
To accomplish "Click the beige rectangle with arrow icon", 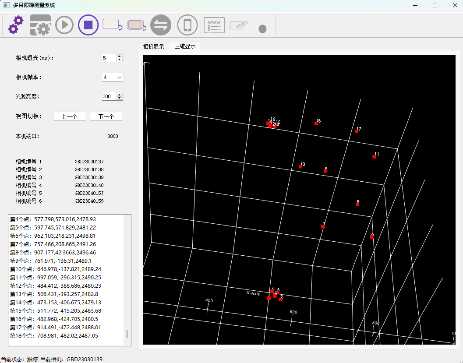I will click(x=112, y=25).
